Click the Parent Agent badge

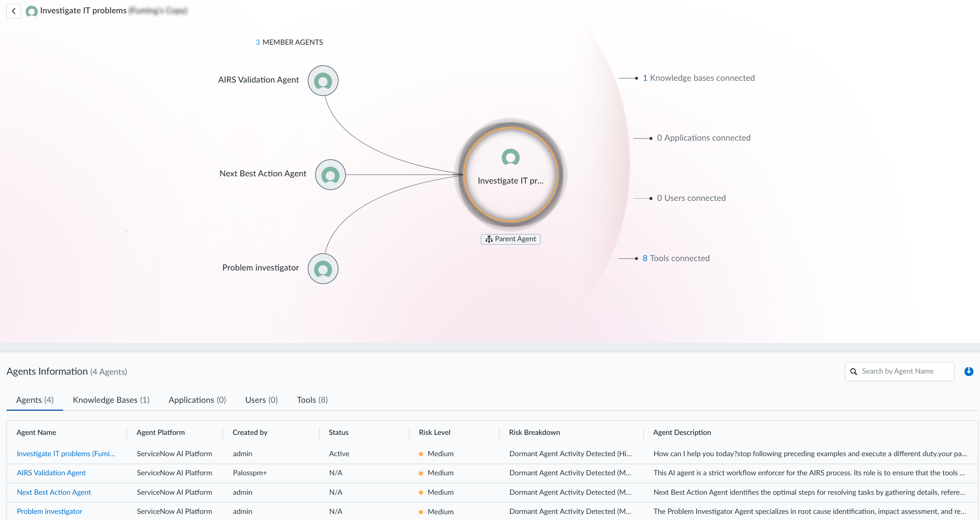pyautogui.click(x=510, y=239)
